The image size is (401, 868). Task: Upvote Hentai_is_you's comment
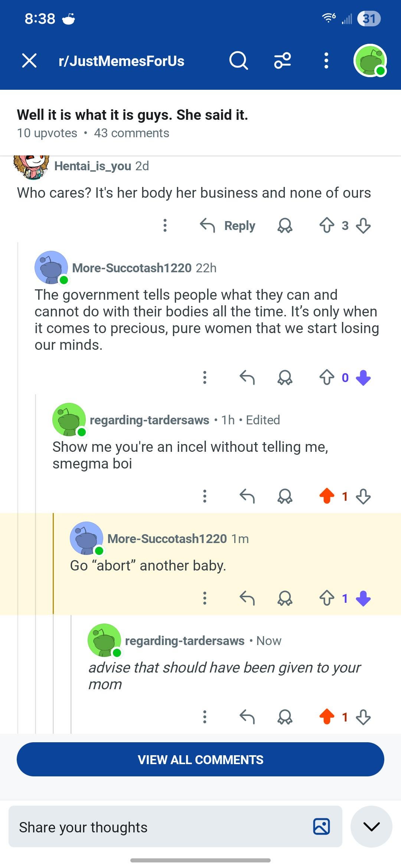click(x=327, y=226)
